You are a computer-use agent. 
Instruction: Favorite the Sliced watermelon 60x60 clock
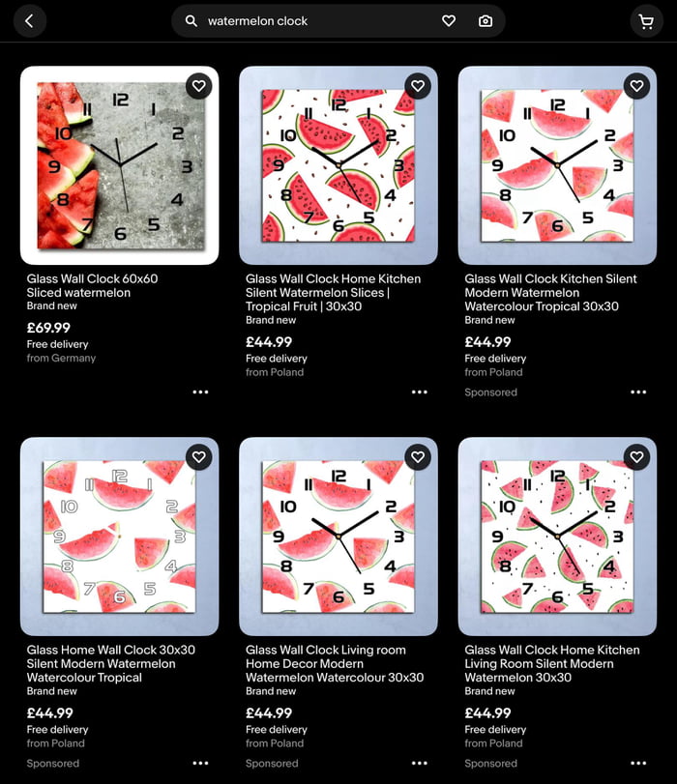point(198,86)
